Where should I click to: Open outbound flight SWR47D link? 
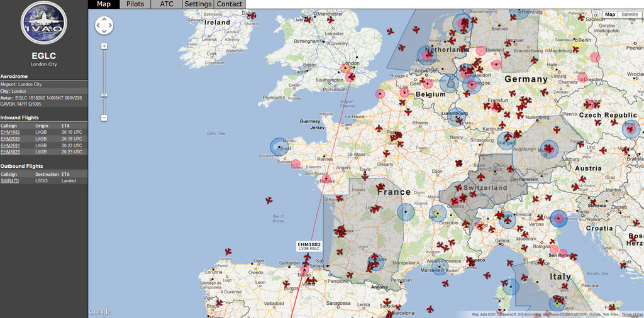point(10,180)
